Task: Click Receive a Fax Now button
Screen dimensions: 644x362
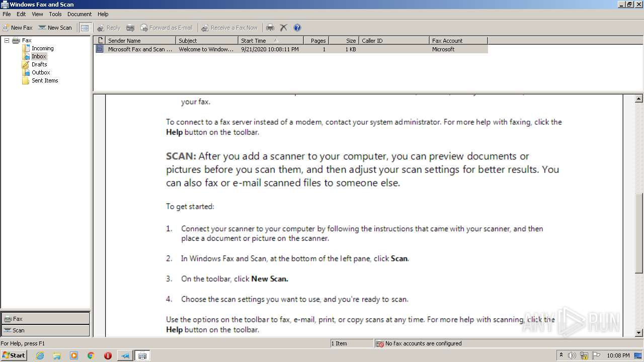Action: click(229, 28)
